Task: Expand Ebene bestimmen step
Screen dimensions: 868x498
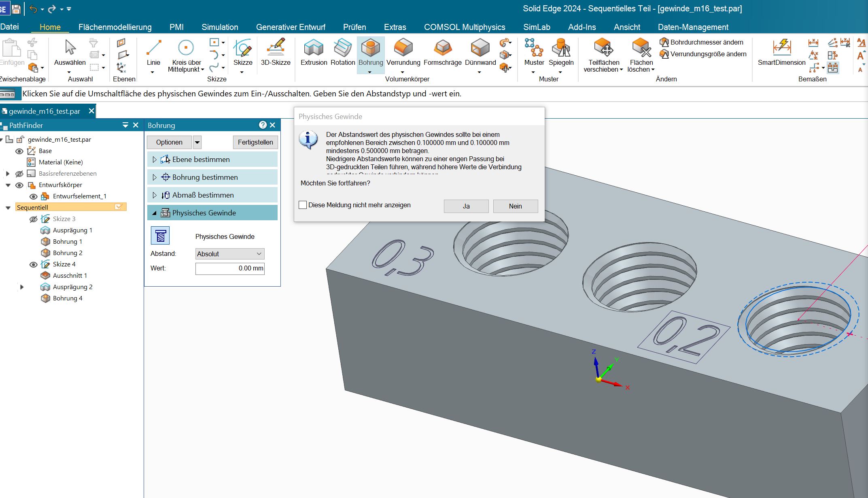Action: 154,160
